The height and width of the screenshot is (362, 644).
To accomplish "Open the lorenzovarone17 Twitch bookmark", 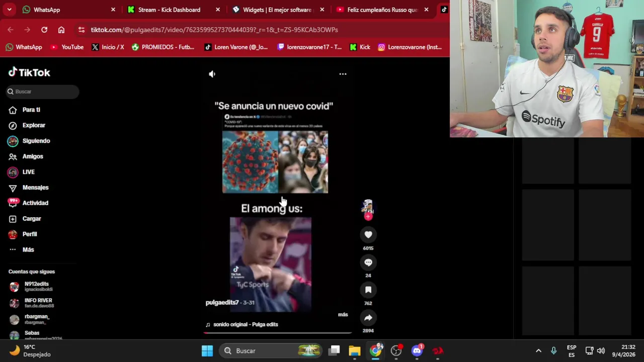I will point(309,47).
